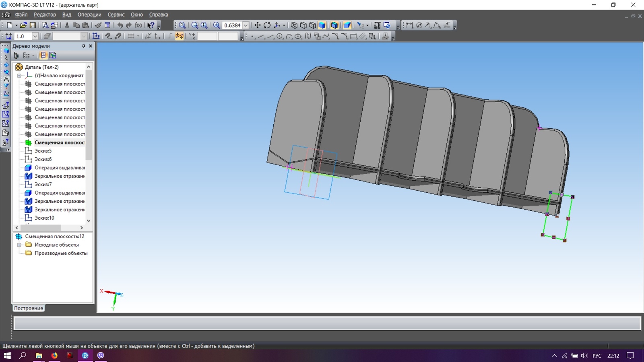Save the document with the floppy disk icon
644x362 pixels.
[33, 25]
